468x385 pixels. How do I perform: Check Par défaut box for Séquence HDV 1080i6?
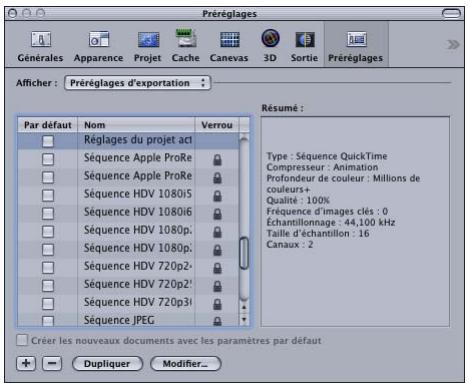pos(48,213)
